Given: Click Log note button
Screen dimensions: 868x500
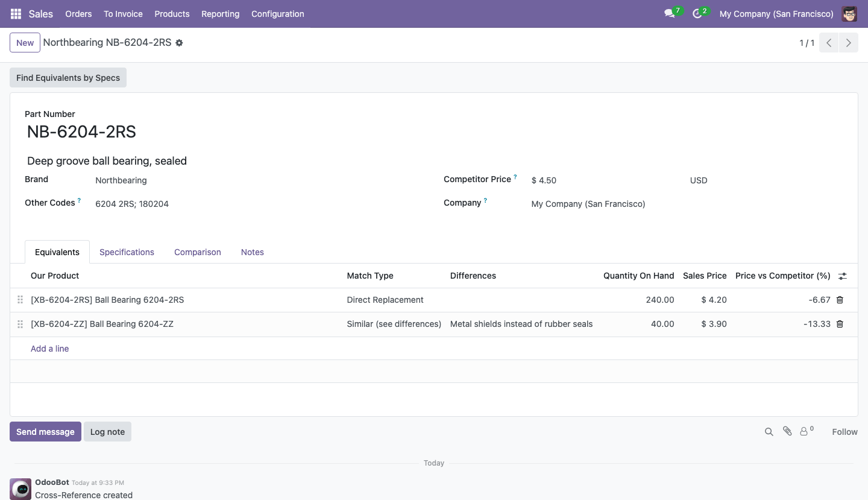Looking at the screenshot, I should pos(107,432).
